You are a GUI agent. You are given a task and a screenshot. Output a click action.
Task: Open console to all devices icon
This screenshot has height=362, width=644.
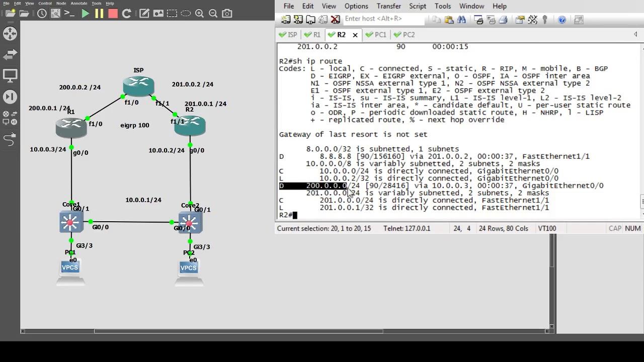pyautogui.click(x=70, y=14)
